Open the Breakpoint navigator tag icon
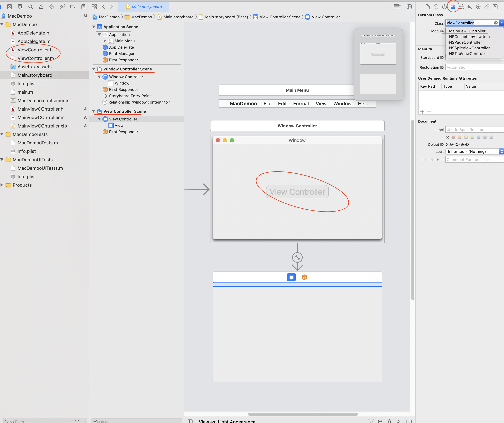 tap(73, 7)
